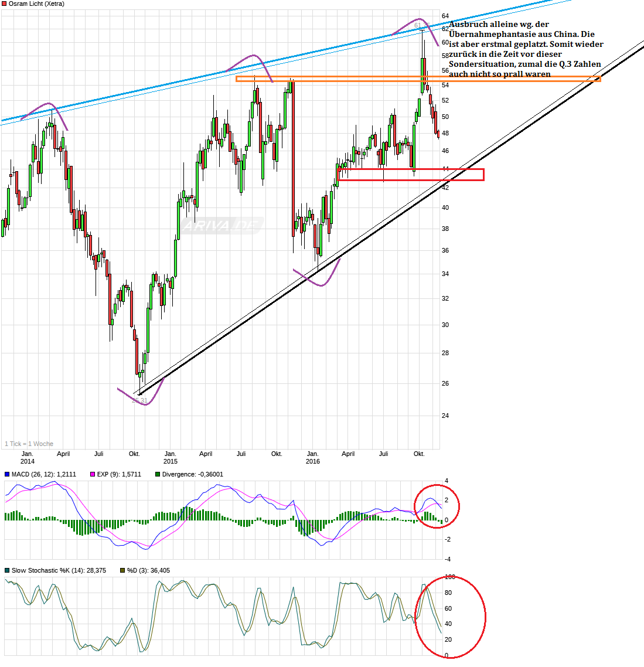Click the 50 price axis label
Image resolution: width=644 pixels, height=667 pixels.
coord(445,117)
